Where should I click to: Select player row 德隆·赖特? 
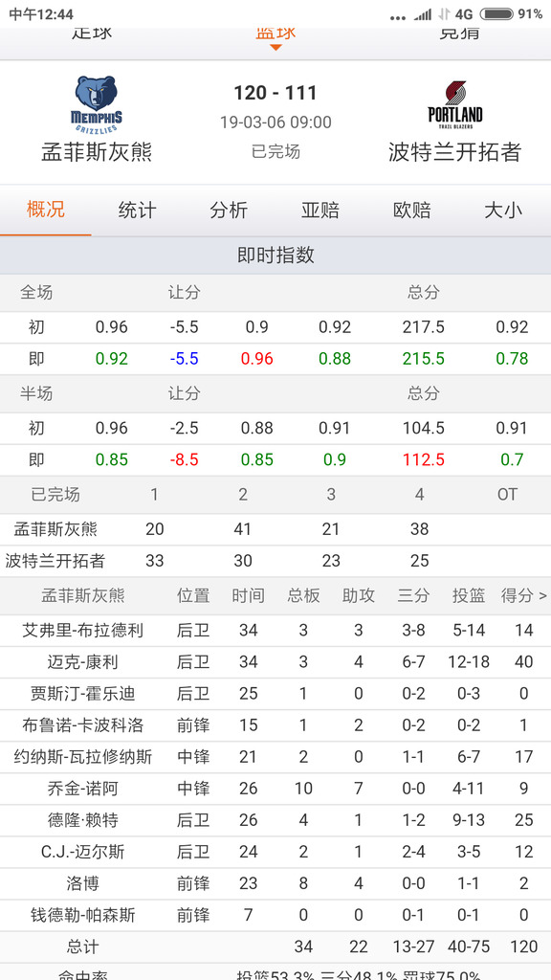point(275,820)
